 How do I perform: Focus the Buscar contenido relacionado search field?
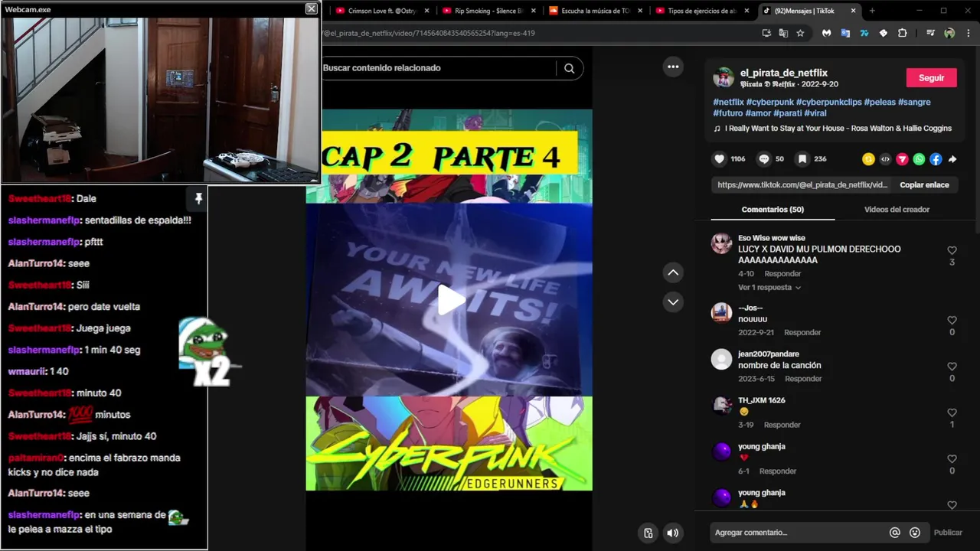pyautogui.click(x=436, y=68)
